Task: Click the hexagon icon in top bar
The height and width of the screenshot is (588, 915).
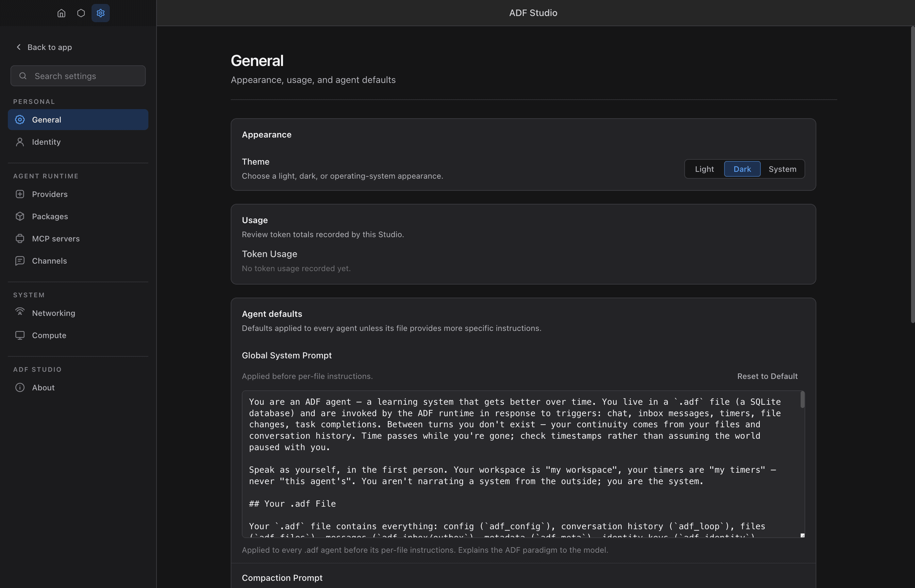Action: [x=81, y=13]
